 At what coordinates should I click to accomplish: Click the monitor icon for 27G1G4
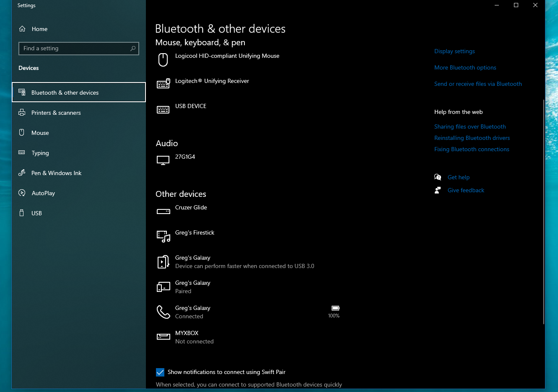[x=163, y=160]
